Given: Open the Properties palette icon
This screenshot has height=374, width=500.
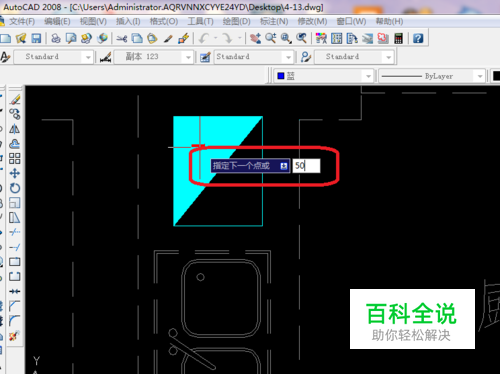Looking at the screenshot, I should 321,38.
